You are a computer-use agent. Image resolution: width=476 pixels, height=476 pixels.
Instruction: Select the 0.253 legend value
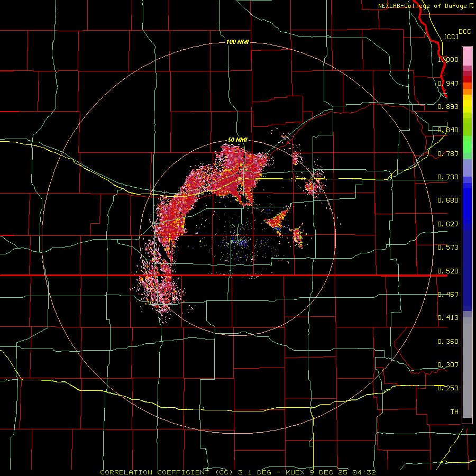[448, 388]
